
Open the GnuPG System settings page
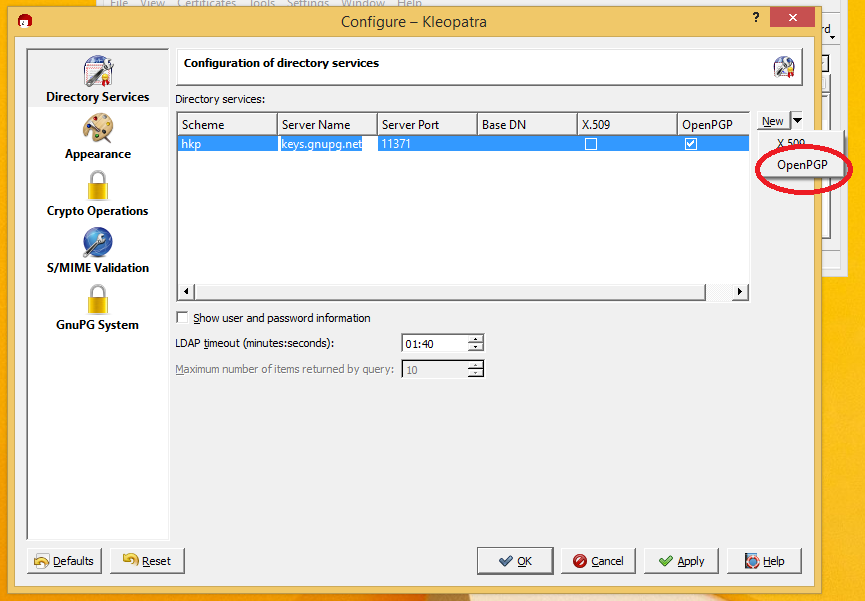(x=98, y=307)
